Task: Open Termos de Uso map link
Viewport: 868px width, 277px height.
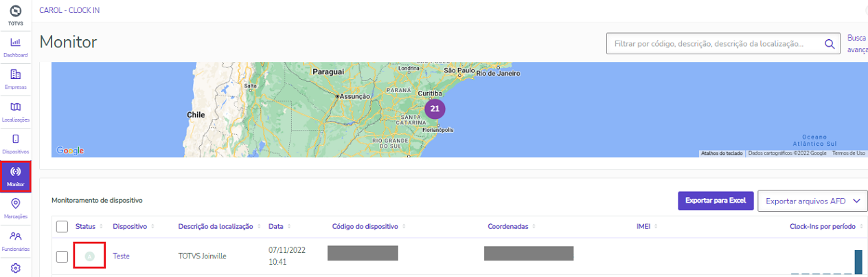Action: (x=849, y=153)
